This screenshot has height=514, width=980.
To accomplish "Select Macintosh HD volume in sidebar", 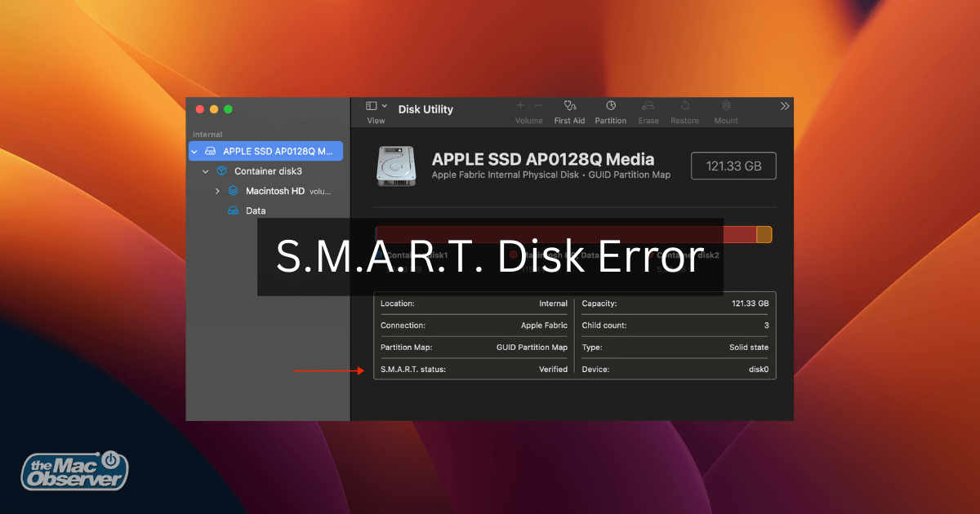I will 274,191.
